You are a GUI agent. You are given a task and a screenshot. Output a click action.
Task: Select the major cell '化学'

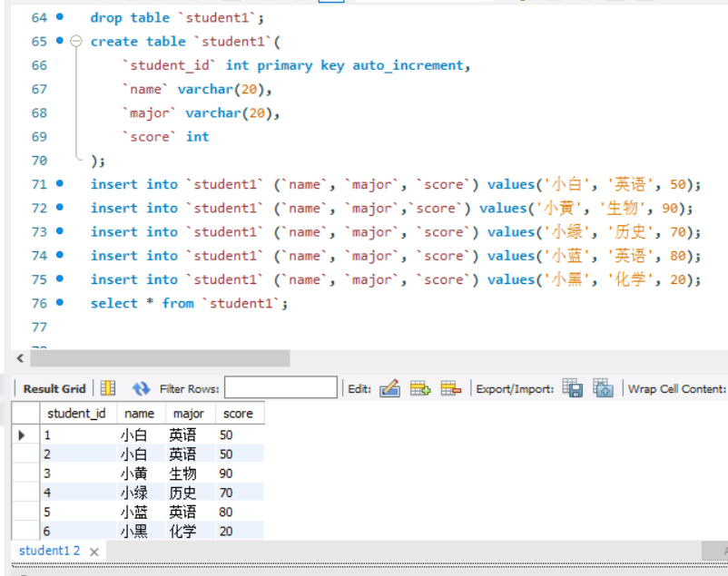click(191, 531)
